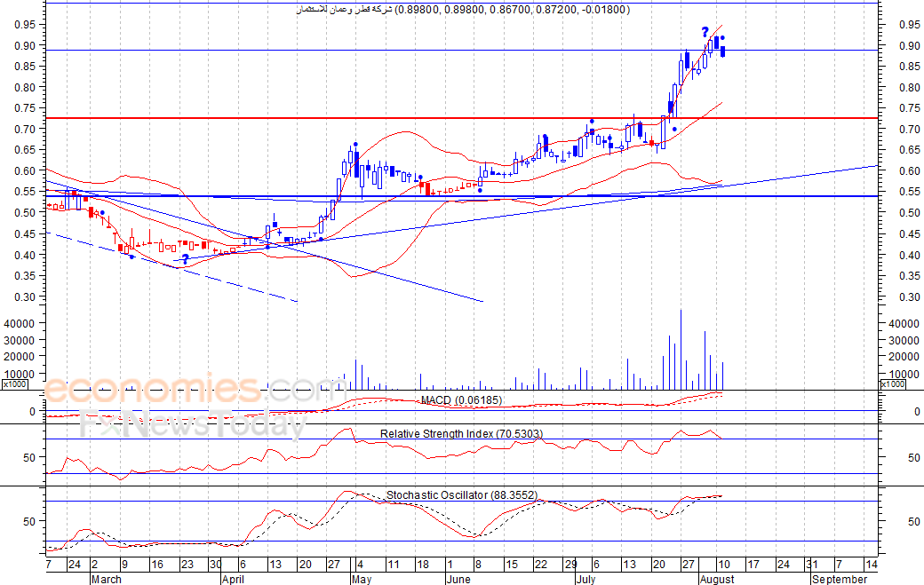Click the 0.40 label on the right price axis
The height and width of the screenshot is (585, 924).
click(x=909, y=255)
